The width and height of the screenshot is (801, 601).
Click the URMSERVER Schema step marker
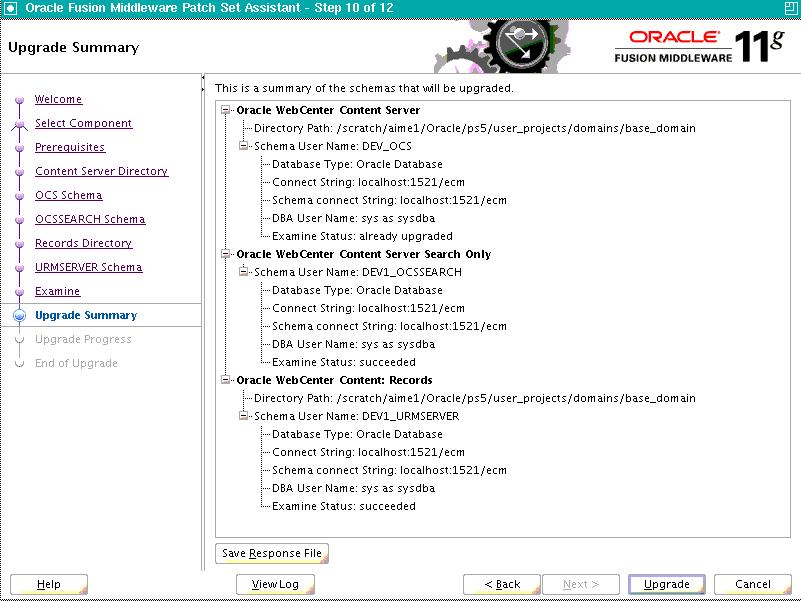click(x=19, y=268)
